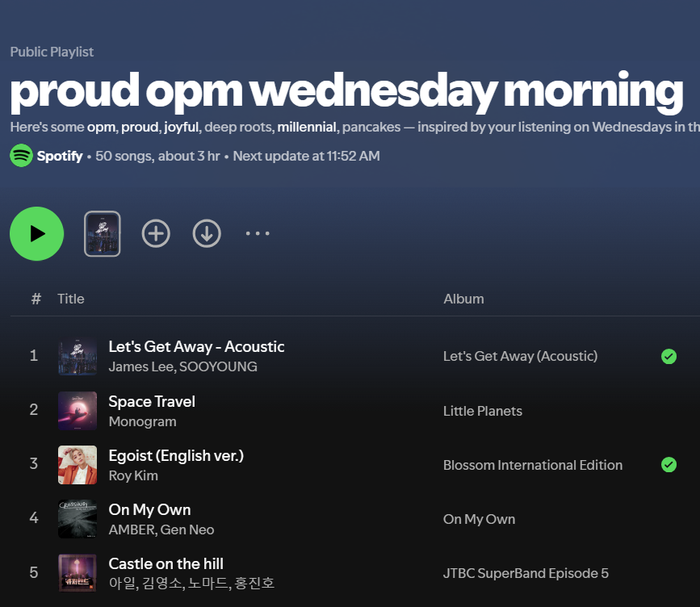Open artist SOOYOUNG
700x607 pixels.
(x=218, y=366)
